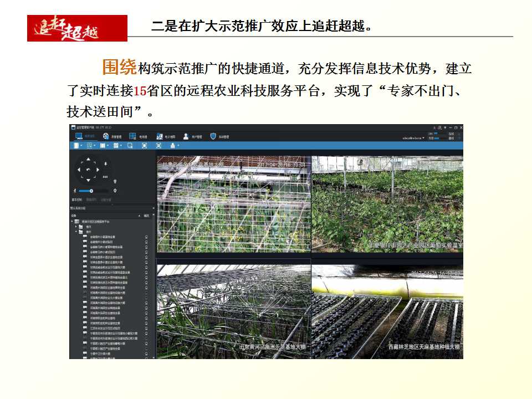532x399 pixels.
Task: Collapse the second expanded folder in device tree
Action: click(76, 231)
